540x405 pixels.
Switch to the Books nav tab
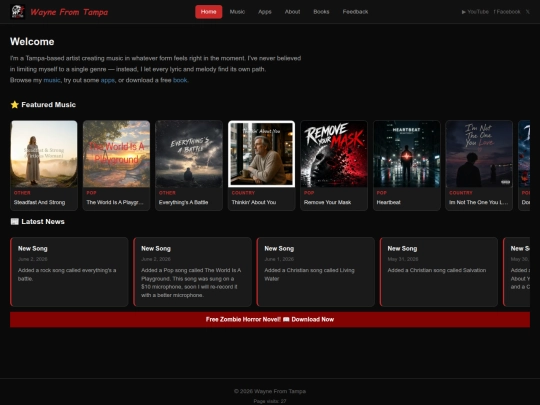tap(321, 12)
